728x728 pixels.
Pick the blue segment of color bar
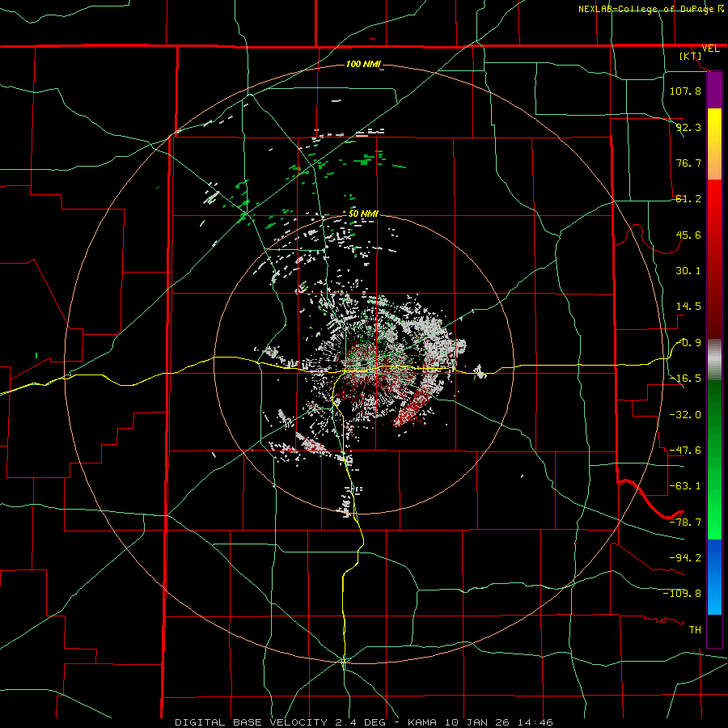[714, 577]
